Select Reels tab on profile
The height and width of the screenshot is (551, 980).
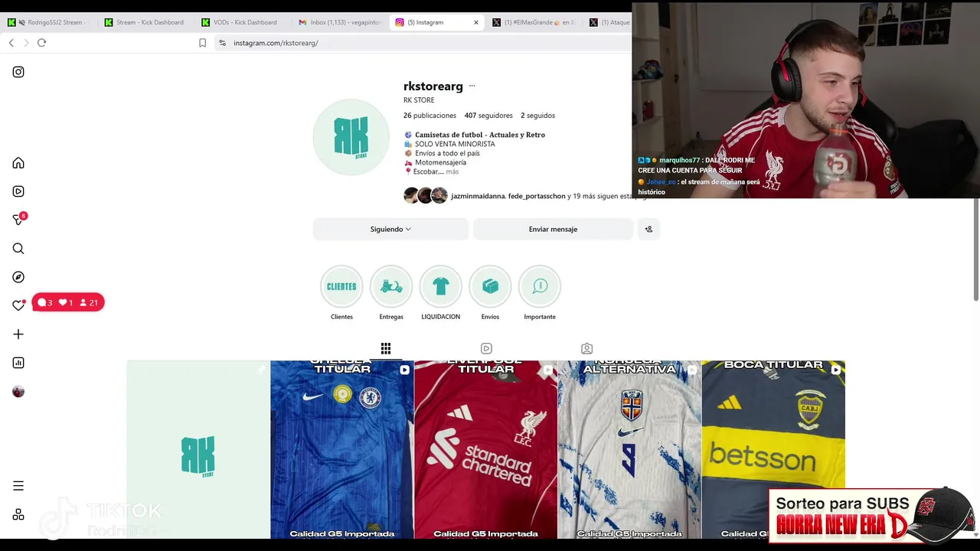(x=486, y=349)
